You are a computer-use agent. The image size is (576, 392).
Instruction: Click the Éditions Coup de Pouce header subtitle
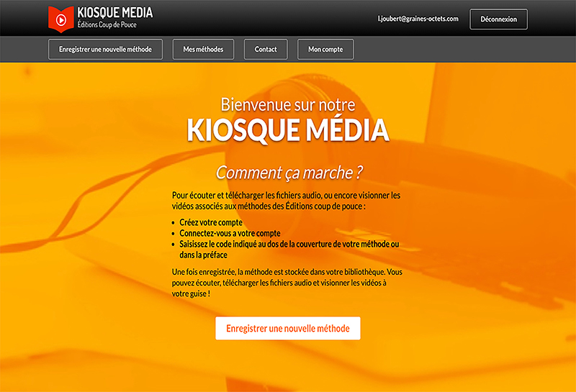[x=107, y=25]
